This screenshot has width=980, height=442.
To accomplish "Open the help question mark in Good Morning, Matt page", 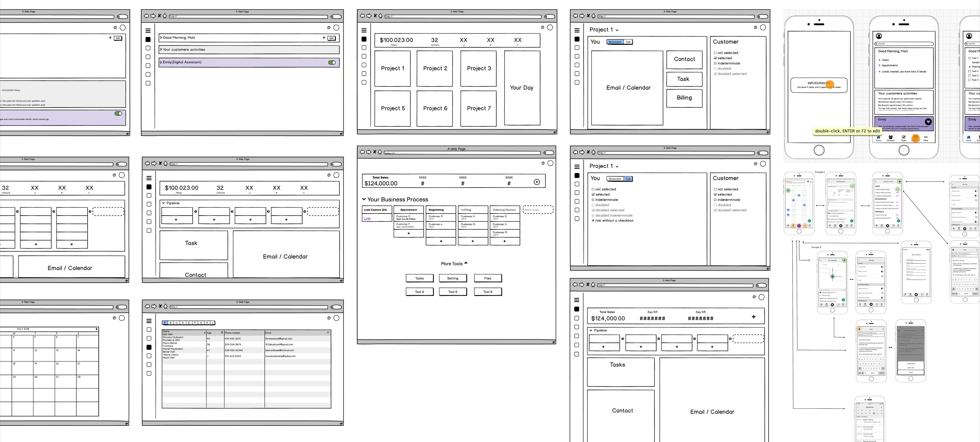I will (x=329, y=27).
